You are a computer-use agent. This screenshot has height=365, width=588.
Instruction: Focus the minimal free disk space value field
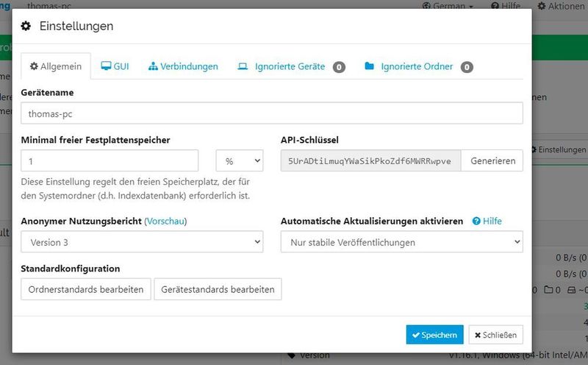tap(110, 160)
